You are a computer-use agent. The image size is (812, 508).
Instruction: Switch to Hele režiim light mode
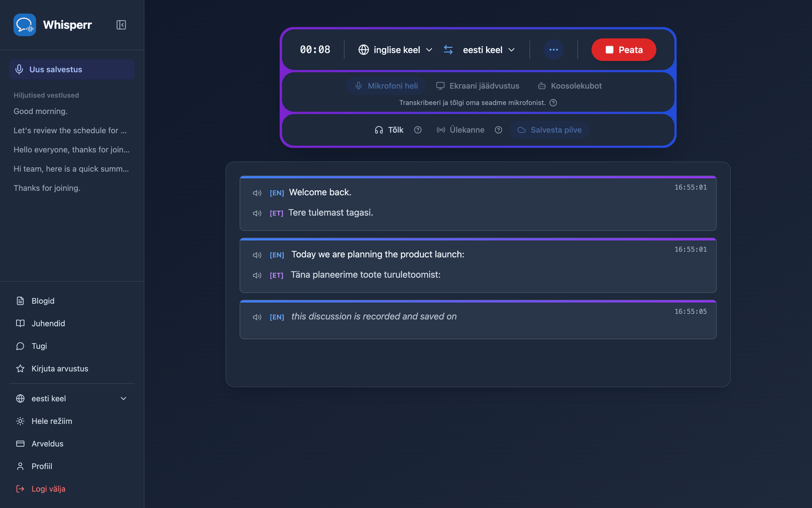click(72, 421)
